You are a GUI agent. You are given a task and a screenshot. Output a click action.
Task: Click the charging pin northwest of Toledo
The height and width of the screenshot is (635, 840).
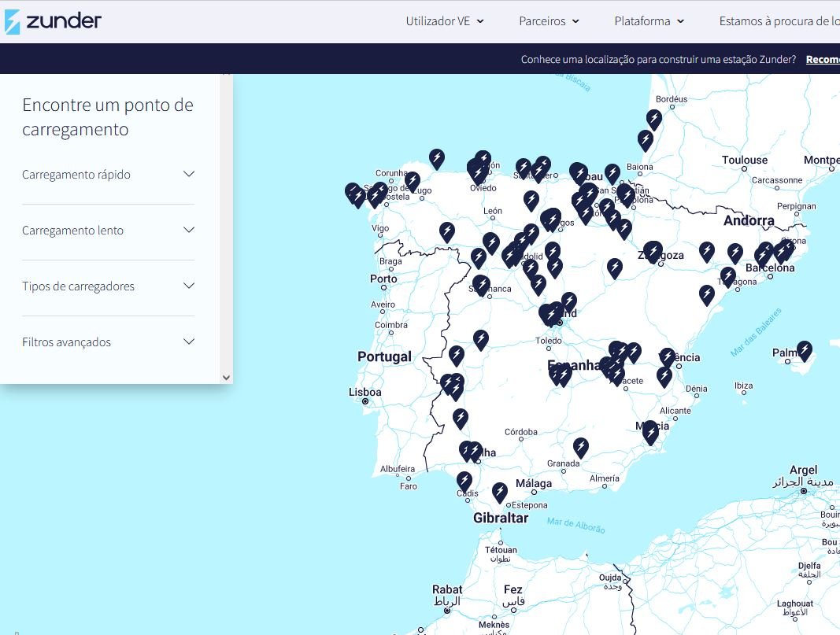481,339
